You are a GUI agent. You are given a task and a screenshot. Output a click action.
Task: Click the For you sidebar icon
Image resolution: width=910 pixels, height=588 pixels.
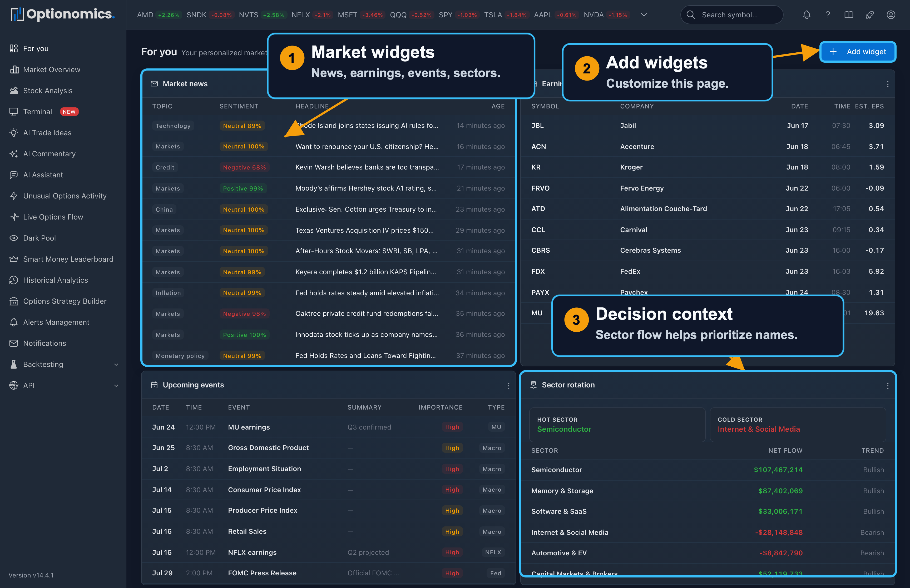point(14,48)
